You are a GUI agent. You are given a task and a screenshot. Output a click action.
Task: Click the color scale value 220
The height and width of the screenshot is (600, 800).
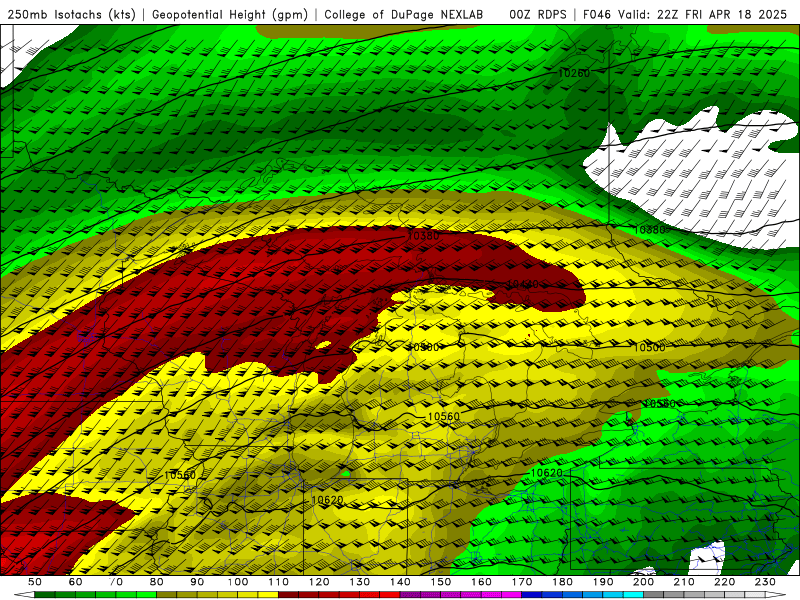tap(724, 582)
